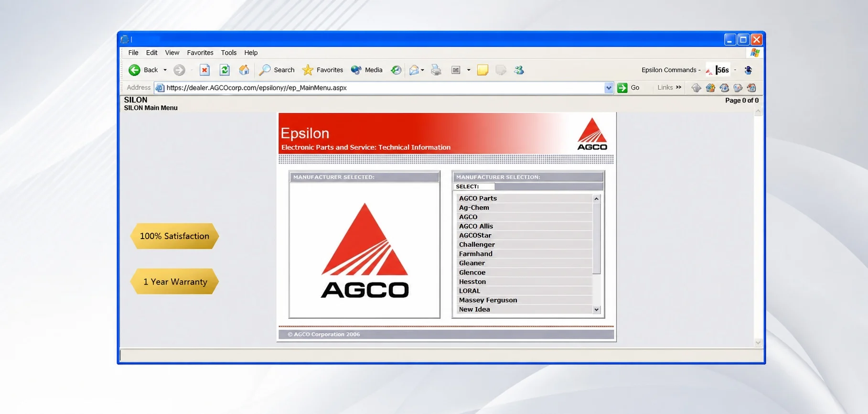
Task: Click the green Back arrow button
Action: 134,70
